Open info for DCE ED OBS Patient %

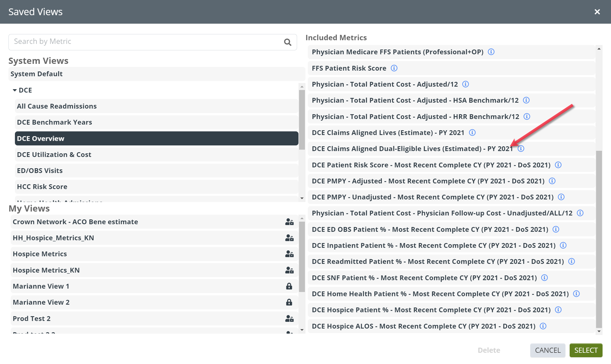(x=556, y=229)
